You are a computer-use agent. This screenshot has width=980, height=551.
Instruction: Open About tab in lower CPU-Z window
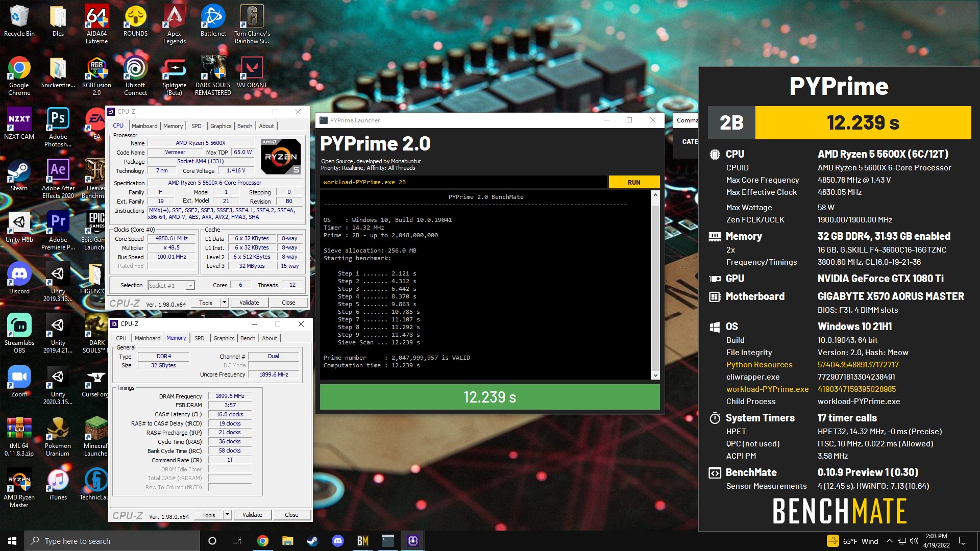click(x=269, y=338)
